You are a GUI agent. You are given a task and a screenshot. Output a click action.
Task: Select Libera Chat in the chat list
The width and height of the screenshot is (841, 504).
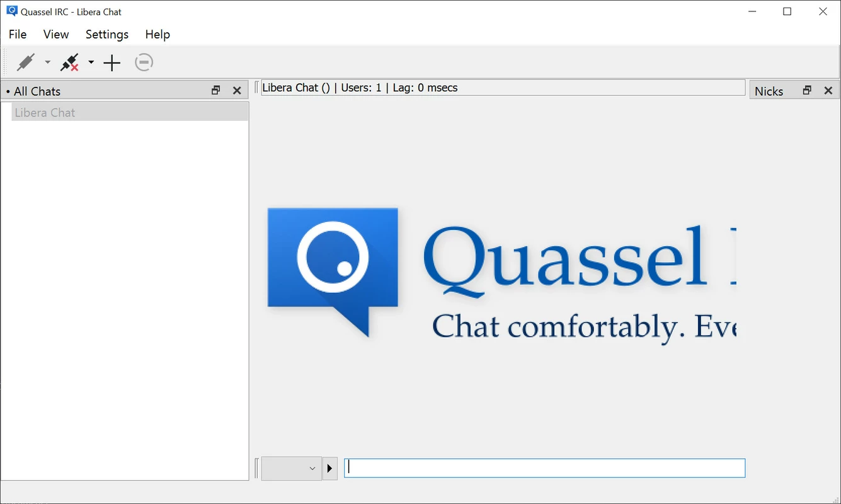[130, 113]
